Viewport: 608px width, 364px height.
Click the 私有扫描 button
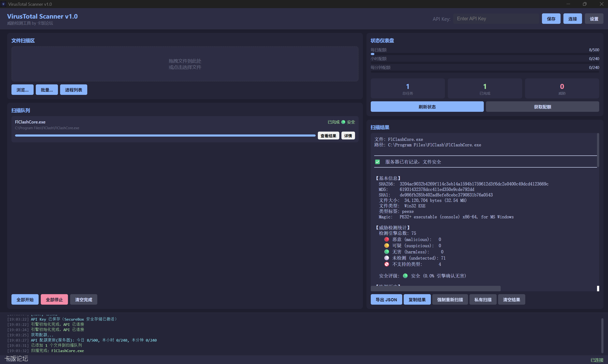pos(483,299)
